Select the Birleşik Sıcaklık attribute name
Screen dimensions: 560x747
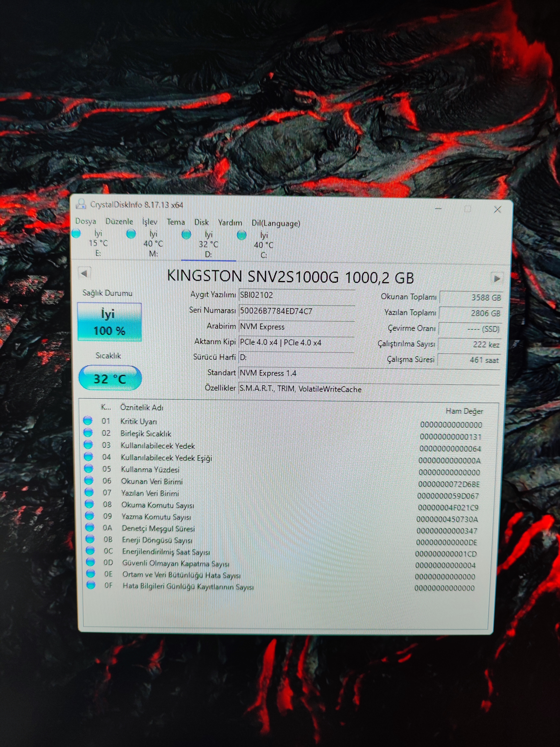pos(146,434)
